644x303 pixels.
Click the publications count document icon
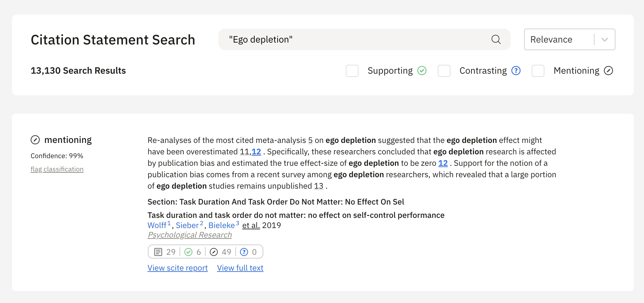tap(158, 252)
